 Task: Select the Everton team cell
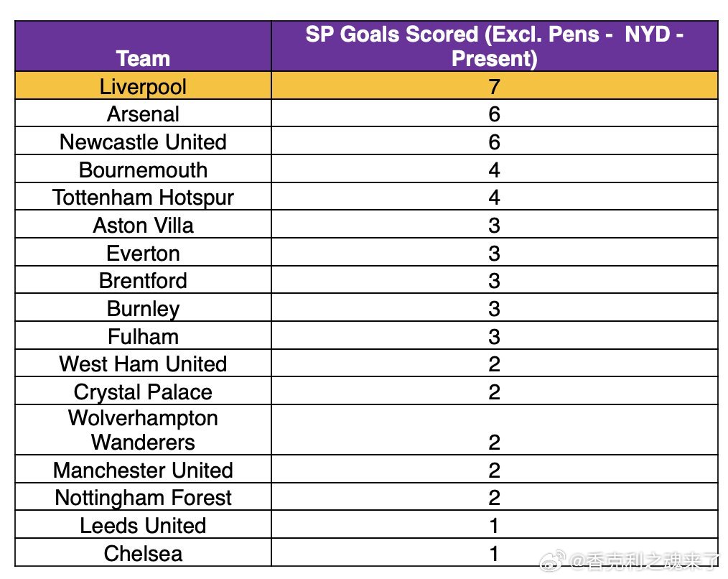tap(143, 254)
